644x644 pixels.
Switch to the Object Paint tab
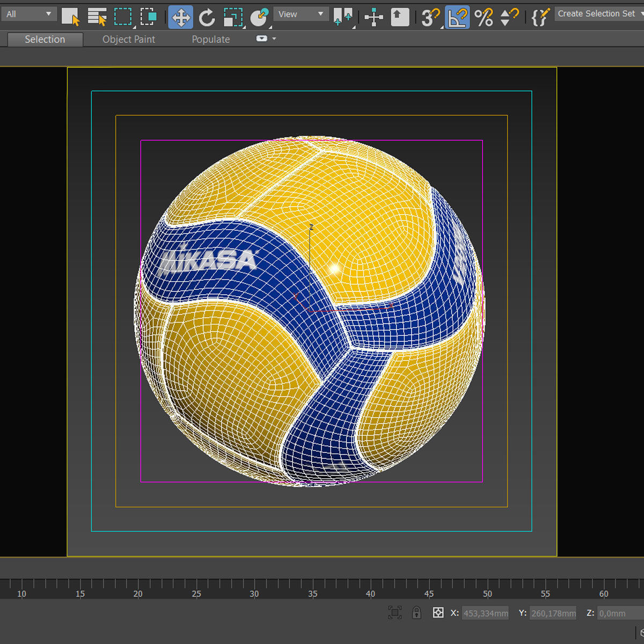point(129,39)
